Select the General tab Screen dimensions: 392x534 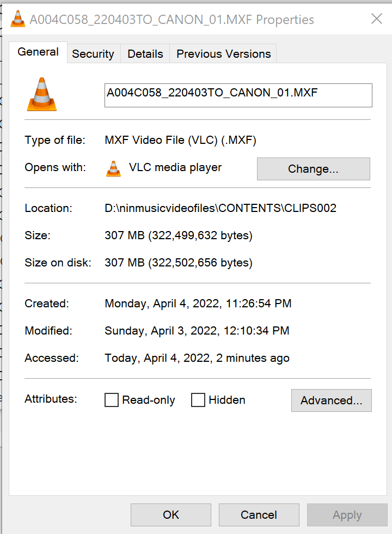38,52
